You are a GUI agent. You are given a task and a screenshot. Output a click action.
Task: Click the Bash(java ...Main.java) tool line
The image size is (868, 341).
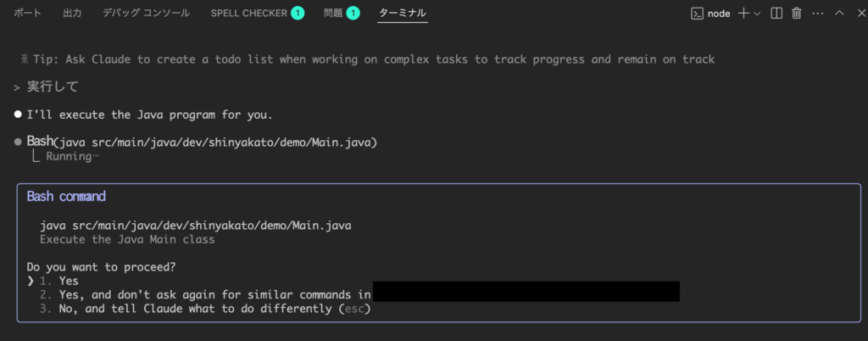point(202,143)
